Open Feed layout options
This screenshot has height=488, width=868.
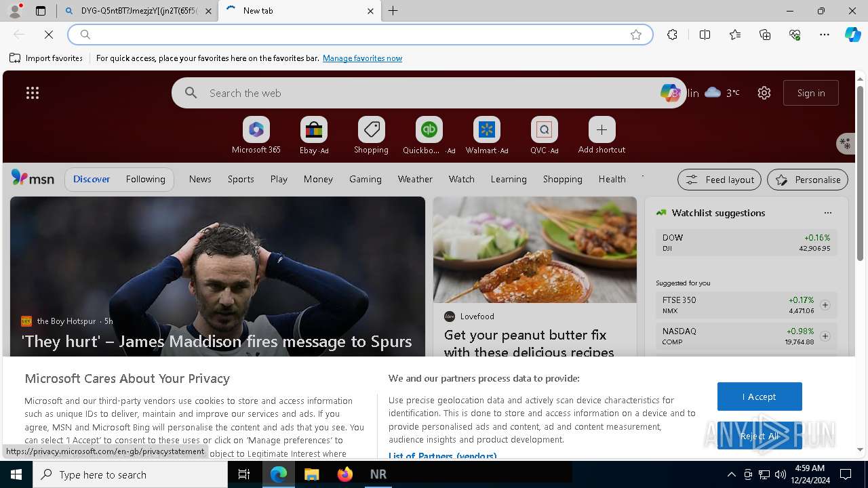point(719,180)
